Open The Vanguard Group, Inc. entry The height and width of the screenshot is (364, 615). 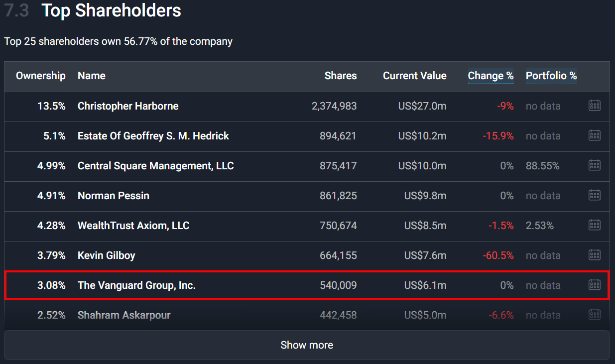(136, 285)
